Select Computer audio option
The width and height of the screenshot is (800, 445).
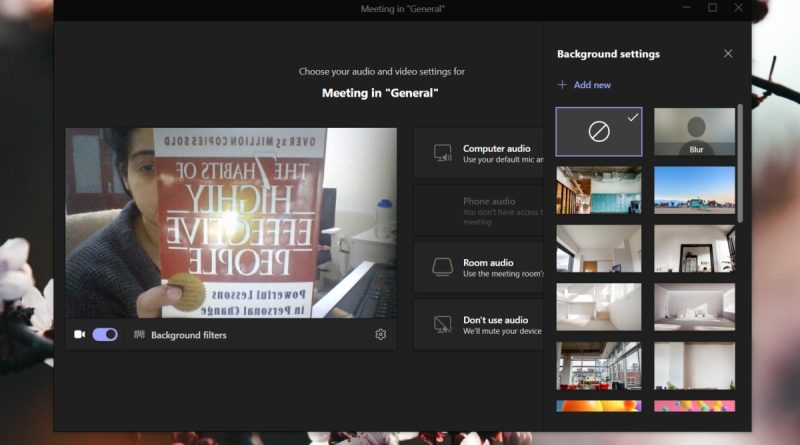(x=479, y=153)
